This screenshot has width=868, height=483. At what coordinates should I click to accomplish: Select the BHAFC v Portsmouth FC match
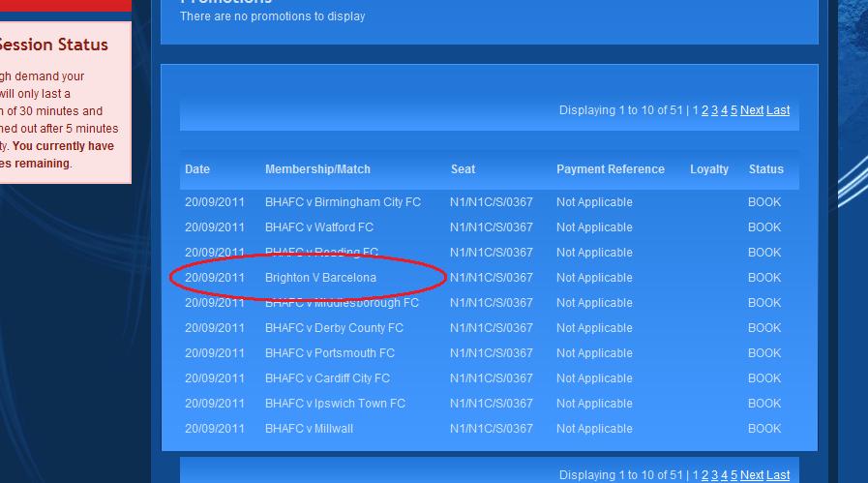tap(329, 353)
